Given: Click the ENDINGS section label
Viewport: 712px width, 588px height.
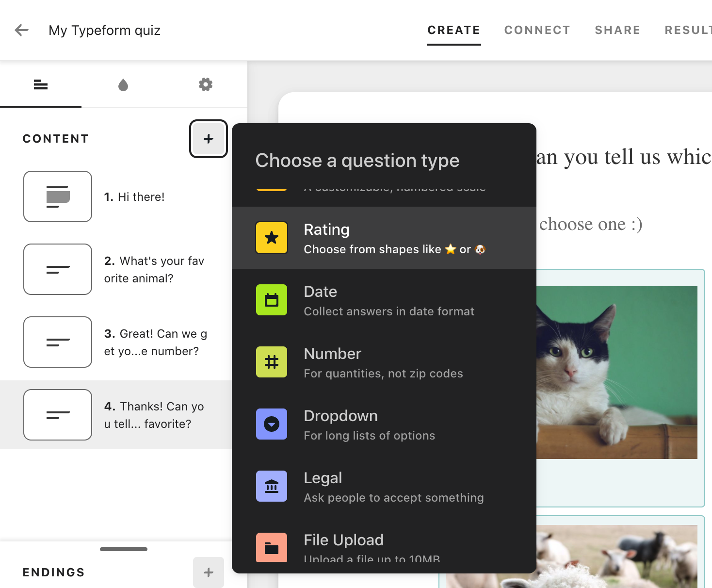Looking at the screenshot, I should [54, 572].
